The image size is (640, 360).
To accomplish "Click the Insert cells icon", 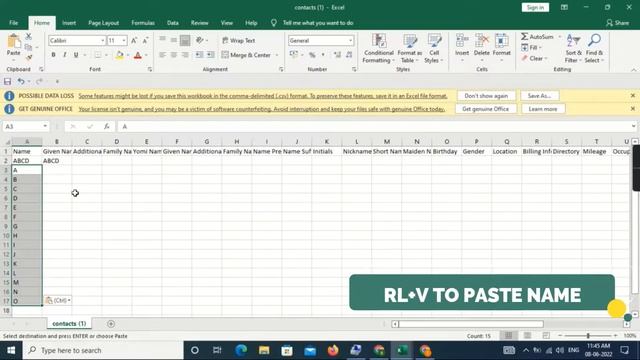I will pyautogui.click(x=462, y=41).
